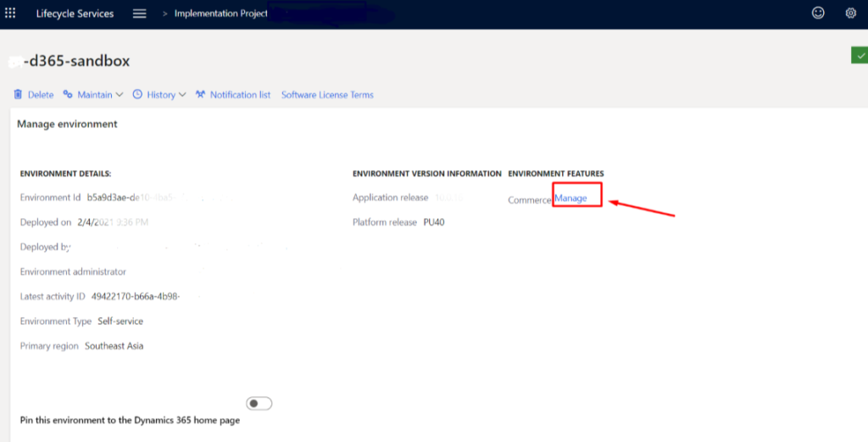Select the Latest activity ID value
The height and width of the screenshot is (442, 868).
136,296
